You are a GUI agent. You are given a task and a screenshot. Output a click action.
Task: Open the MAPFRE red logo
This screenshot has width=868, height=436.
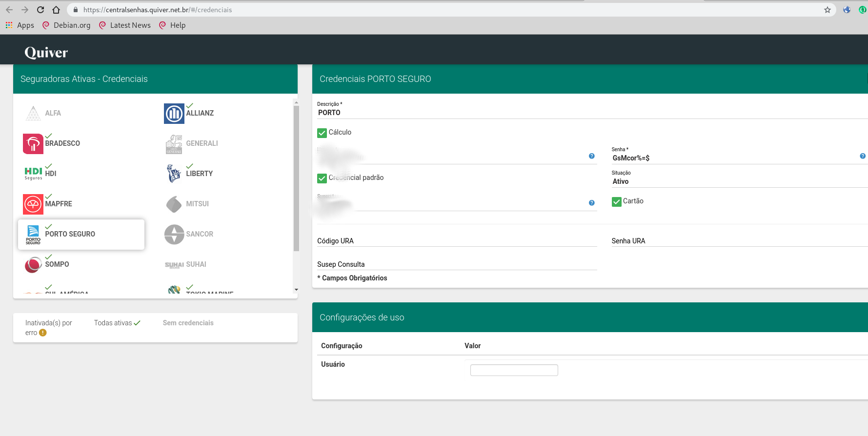tap(33, 204)
